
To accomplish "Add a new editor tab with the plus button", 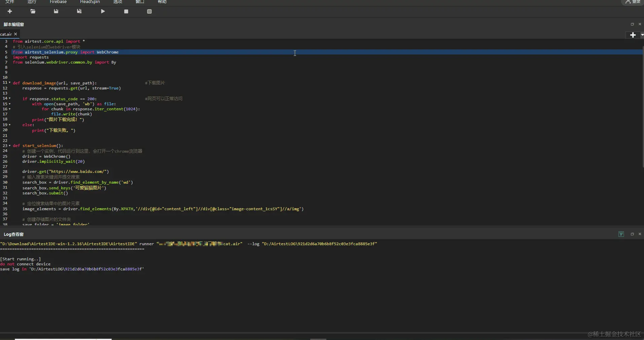I will click(x=633, y=35).
